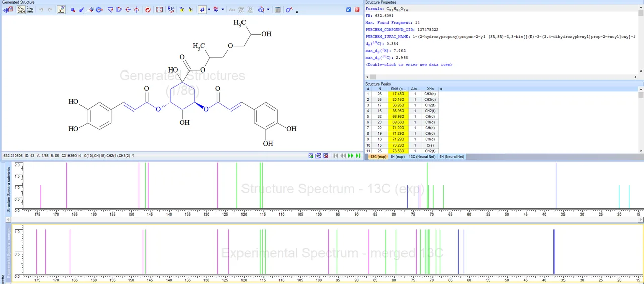
Task: Open the dropdown next to red cross-hash icon
Action: (x=223, y=10)
